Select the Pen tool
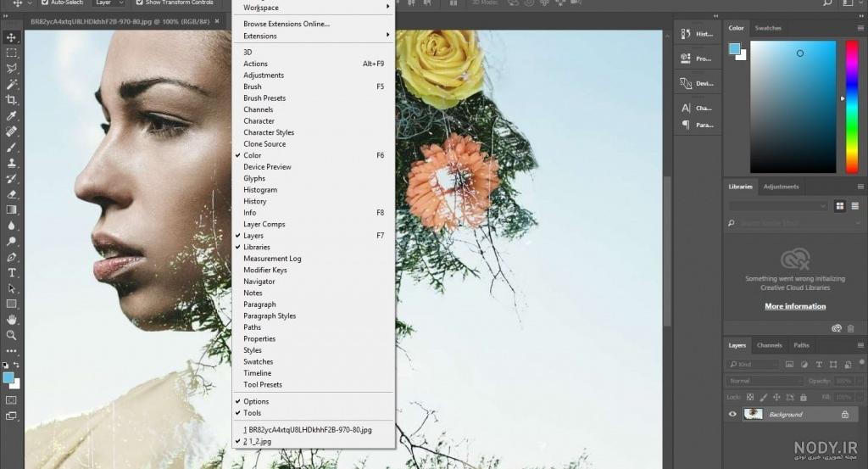868x469 pixels. coord(11,258)
